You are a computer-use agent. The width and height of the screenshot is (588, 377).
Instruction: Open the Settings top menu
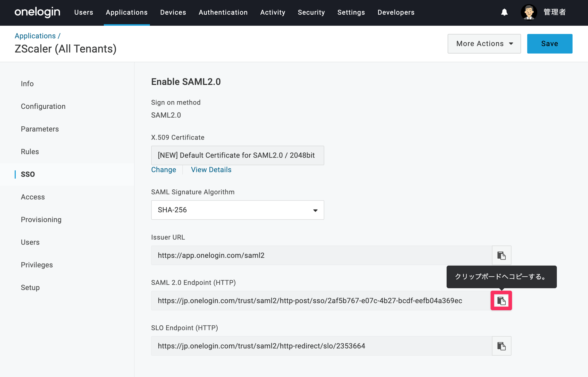click(351, 12)
